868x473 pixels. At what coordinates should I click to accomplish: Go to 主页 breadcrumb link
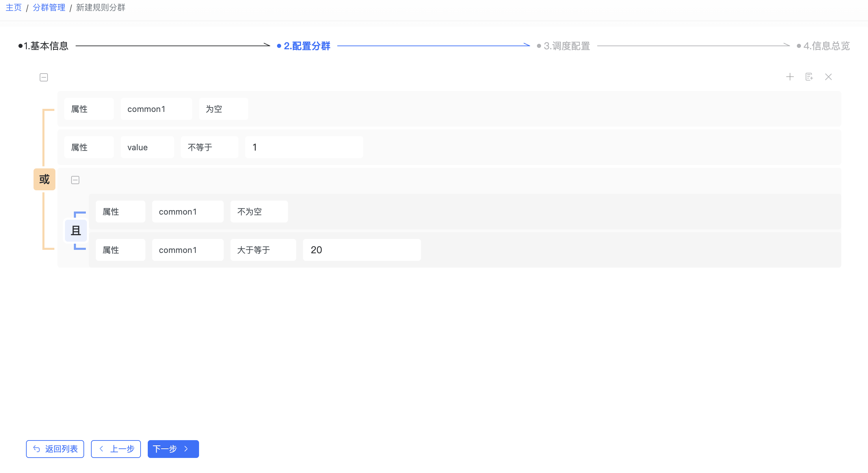coord(14,8)
